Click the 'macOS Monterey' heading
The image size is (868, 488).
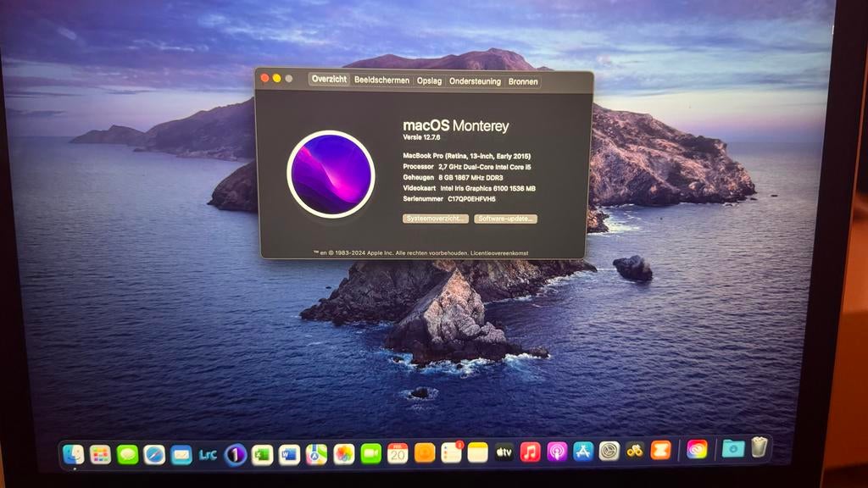pos(455,125)
